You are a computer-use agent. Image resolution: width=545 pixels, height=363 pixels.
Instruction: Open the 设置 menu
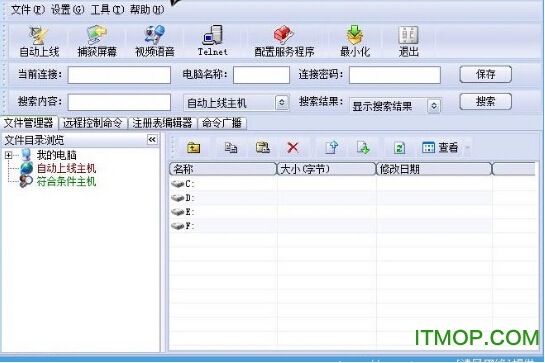pyautogui.click(x=67, y=9)
